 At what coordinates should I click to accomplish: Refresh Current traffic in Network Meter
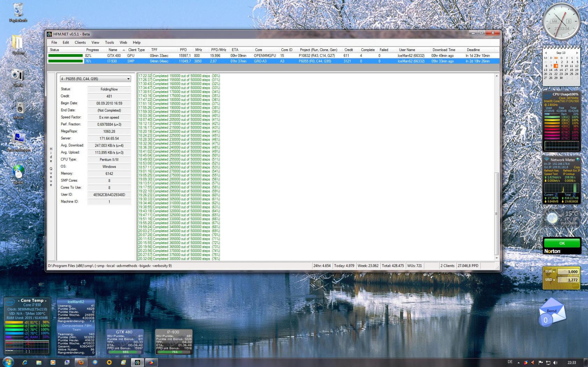(556, 194)
